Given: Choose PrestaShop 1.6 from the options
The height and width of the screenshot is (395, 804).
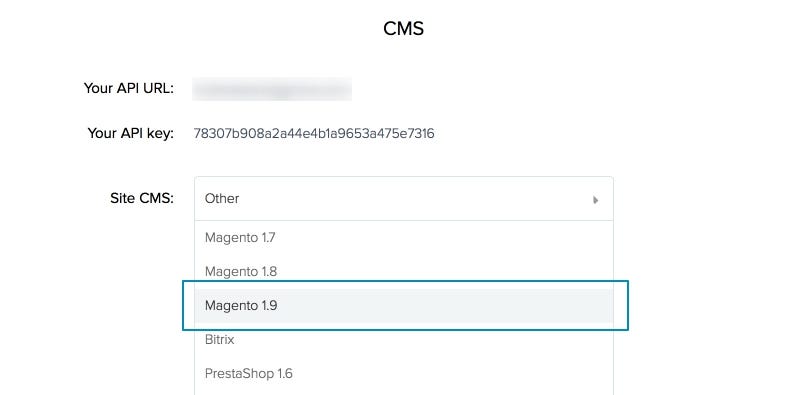Looking at the screenshot, I should [x=404, y=373].
